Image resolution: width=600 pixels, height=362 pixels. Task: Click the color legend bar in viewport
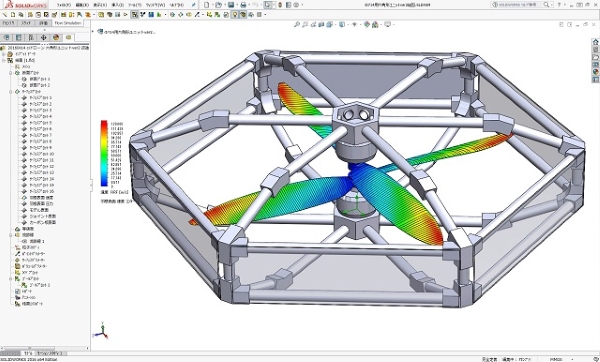(x=104, y=153)
